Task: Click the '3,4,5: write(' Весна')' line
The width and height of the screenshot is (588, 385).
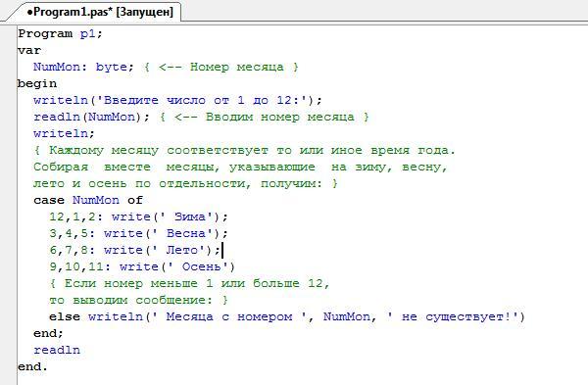Action: click(138, 233)
